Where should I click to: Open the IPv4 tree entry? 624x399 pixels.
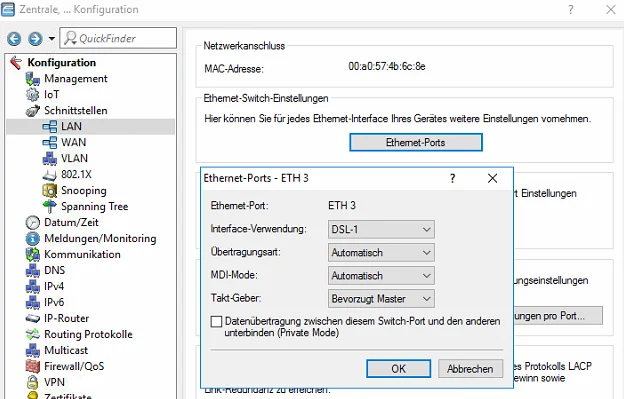(x=54, y=286)
